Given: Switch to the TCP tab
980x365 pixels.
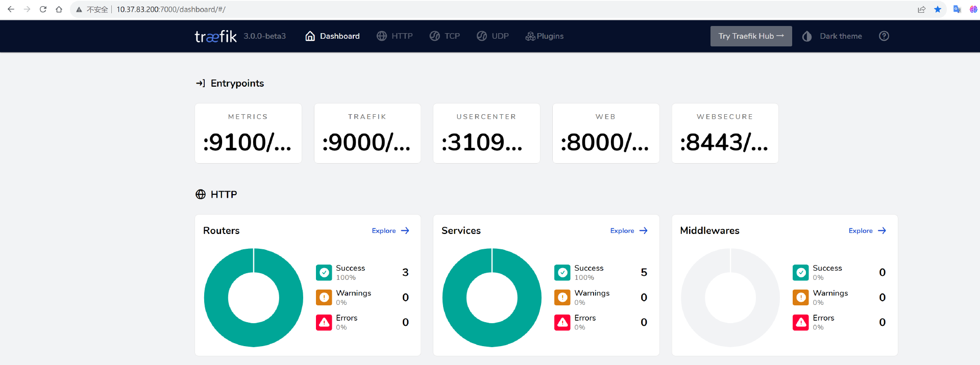Looking at the screenshot, I should (x=445, y=36).
